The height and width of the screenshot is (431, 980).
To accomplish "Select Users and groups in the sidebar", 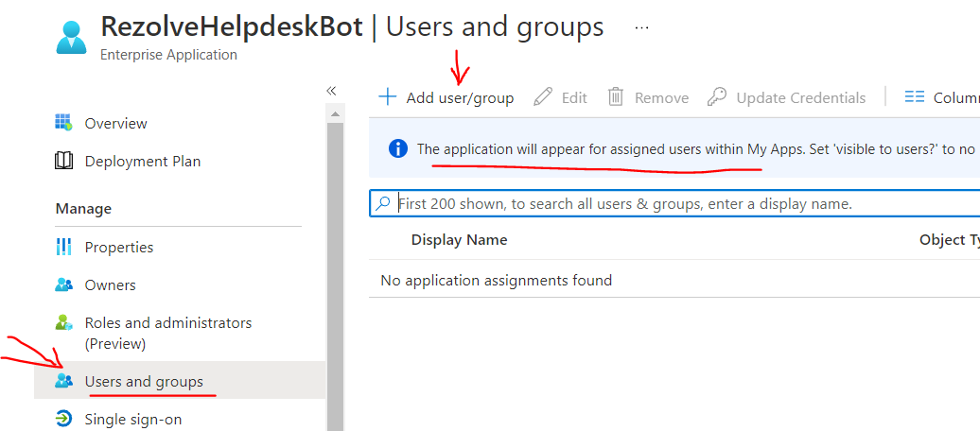I will pyautogui.click(x=180, y=380).
